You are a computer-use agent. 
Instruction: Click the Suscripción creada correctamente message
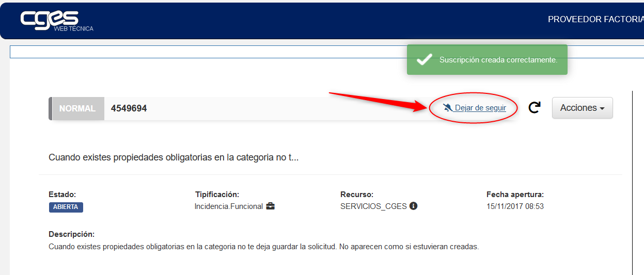pyautogui.click(x=498, y=60)
